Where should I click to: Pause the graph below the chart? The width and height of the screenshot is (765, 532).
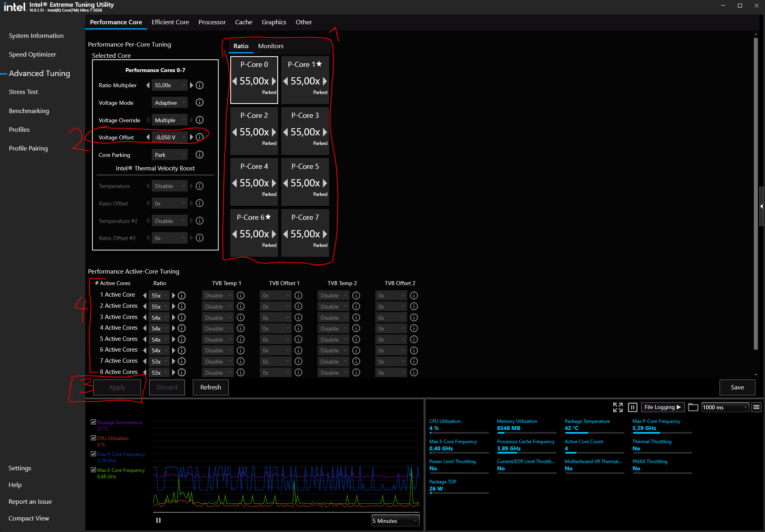[158, 520]
